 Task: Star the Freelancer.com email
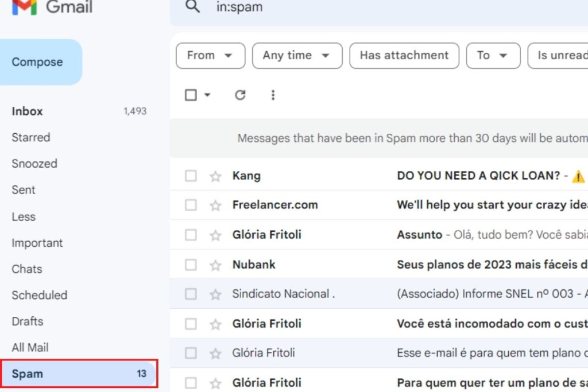pos(215,205)
